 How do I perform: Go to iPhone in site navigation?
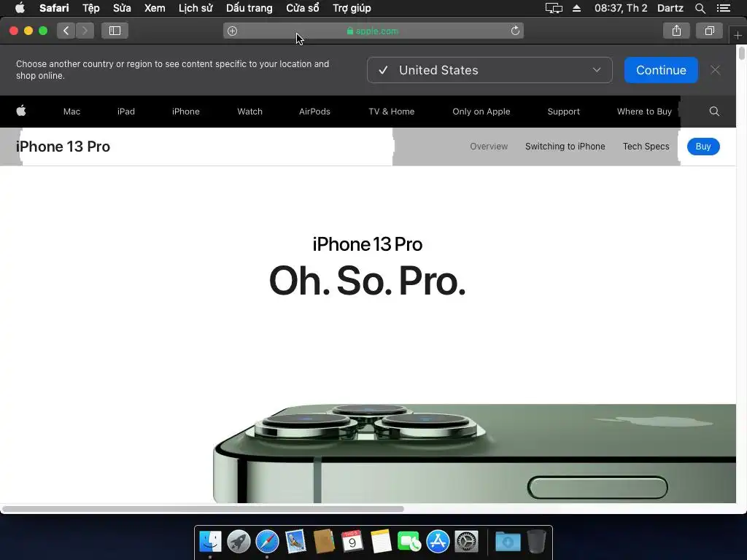coord(186,112)
